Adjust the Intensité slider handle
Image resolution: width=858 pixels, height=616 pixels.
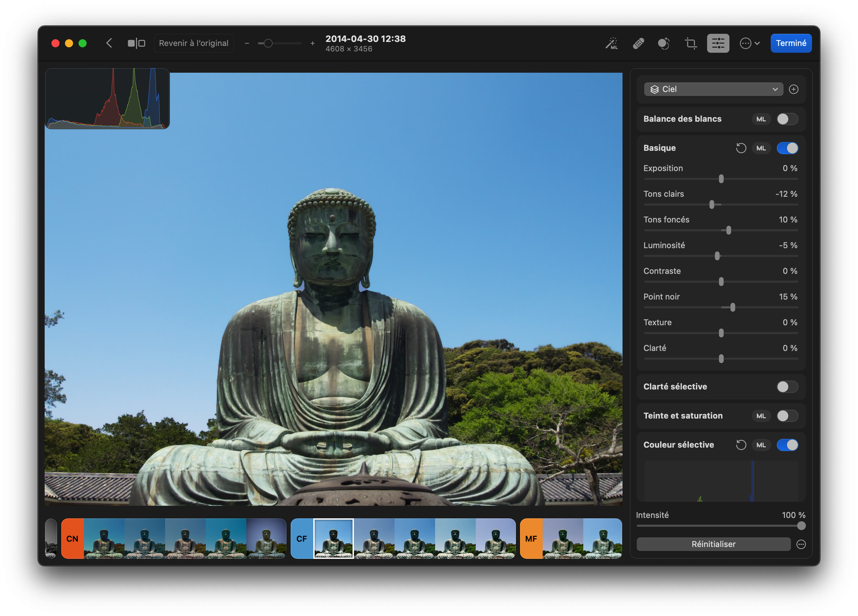[x=801, y=526]
